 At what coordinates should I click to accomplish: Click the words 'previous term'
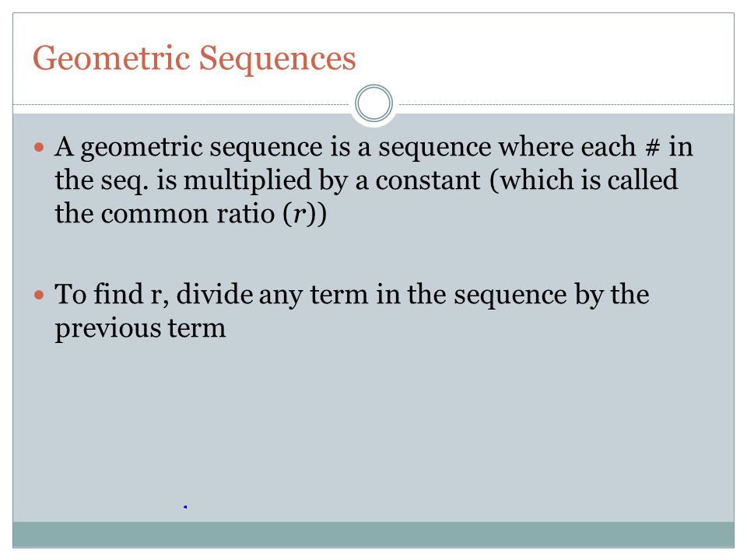tap(140, 328)
